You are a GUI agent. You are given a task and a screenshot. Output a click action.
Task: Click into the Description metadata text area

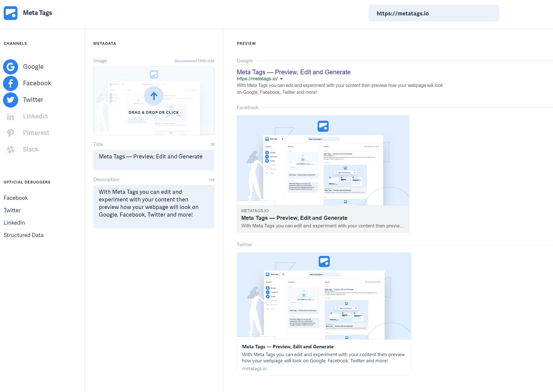(x=154, y=207)
